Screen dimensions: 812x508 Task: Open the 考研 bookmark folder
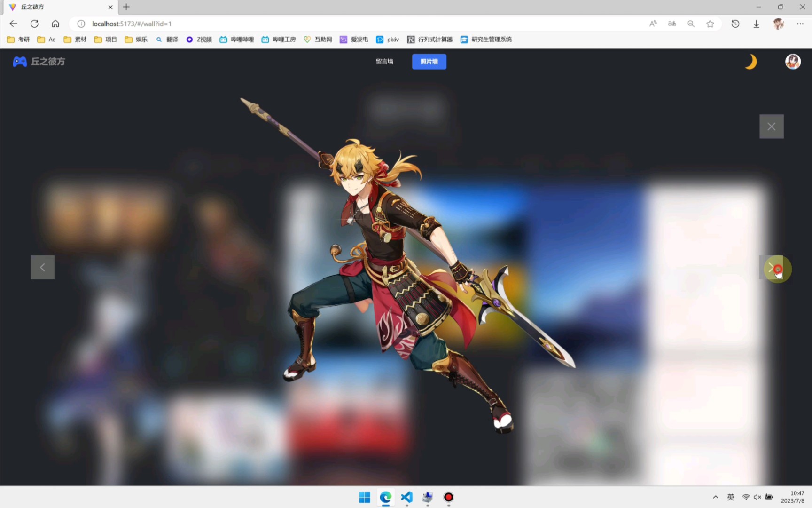tap(18, 40)
